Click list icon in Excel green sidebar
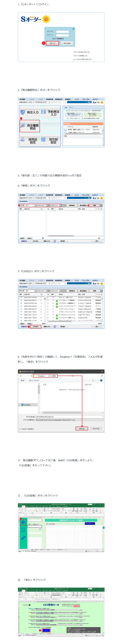Image resolution: width=119 pixels, height=644 pixels. (23, 529)
